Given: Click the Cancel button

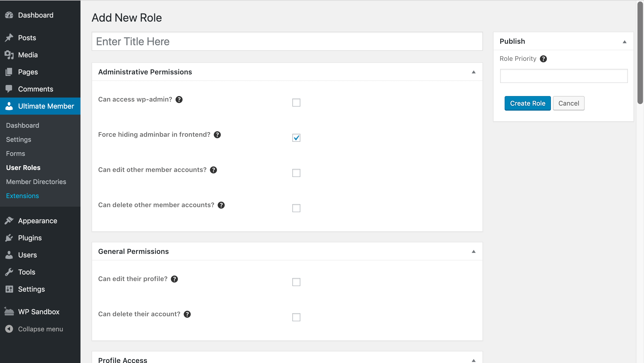Looking at the screenshot, I should [569, 103].
